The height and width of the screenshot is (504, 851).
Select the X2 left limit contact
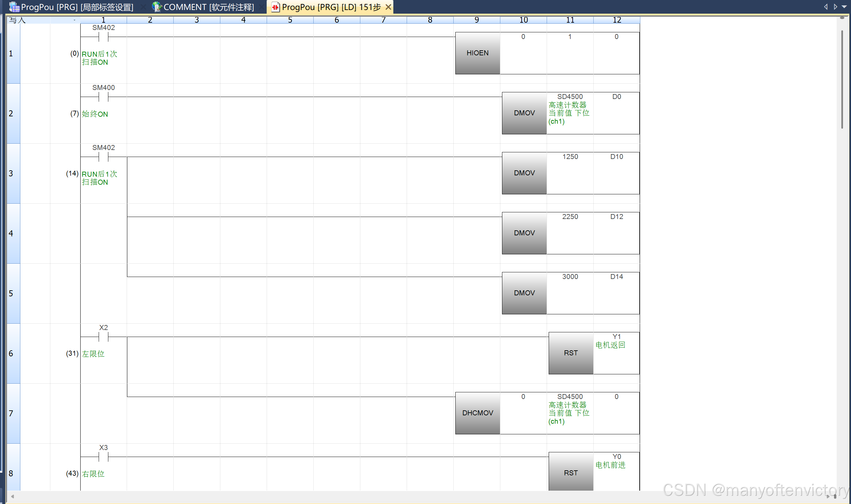click(x=104, y=337)
